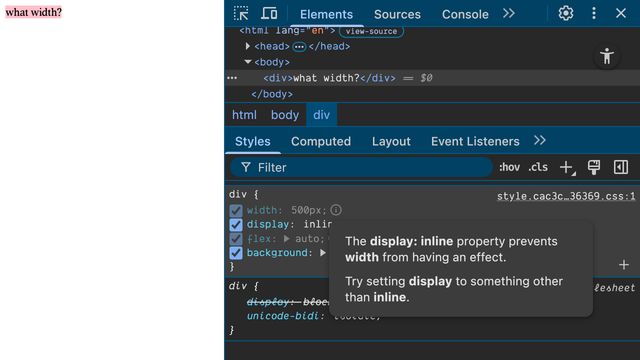Open the style.cac3c…36369.css:1 source link

pyautogui.click(x=566, y=196)
